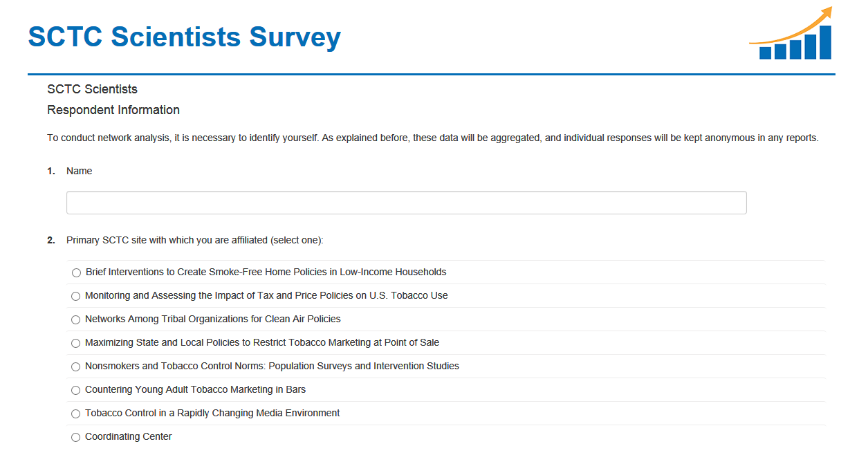Viewport: 868px width, 455px height.
Task: Select Networks Among Tribal Organizations radio button
Action: pos(76,319)
